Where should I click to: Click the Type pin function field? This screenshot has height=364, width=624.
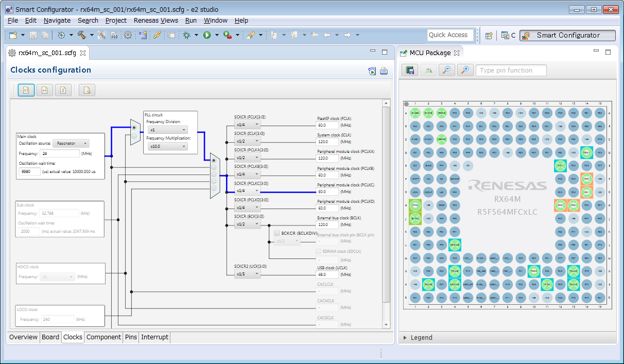(511, 71)
